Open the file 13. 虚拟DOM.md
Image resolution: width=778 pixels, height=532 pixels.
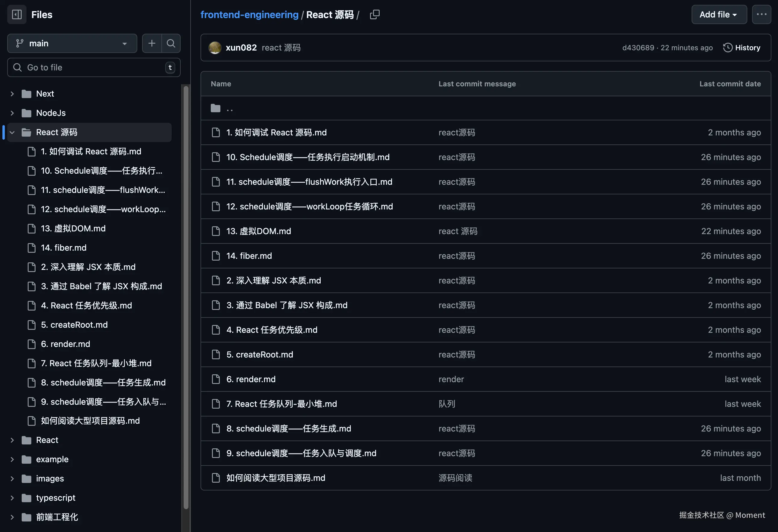(258, 231)
